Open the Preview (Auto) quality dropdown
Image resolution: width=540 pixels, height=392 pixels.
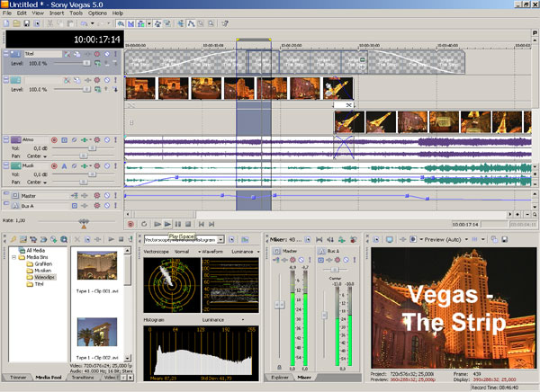(x=444, y=239)
